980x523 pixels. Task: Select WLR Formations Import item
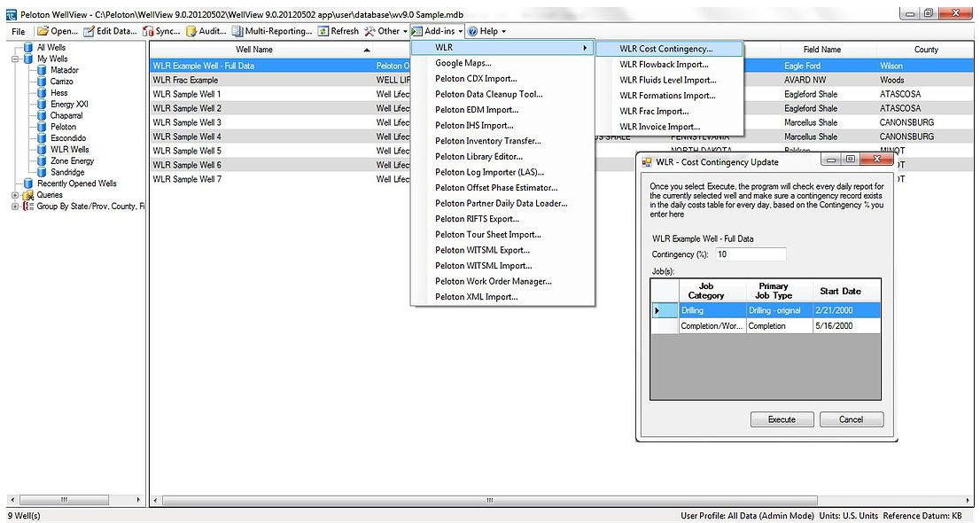669,96
